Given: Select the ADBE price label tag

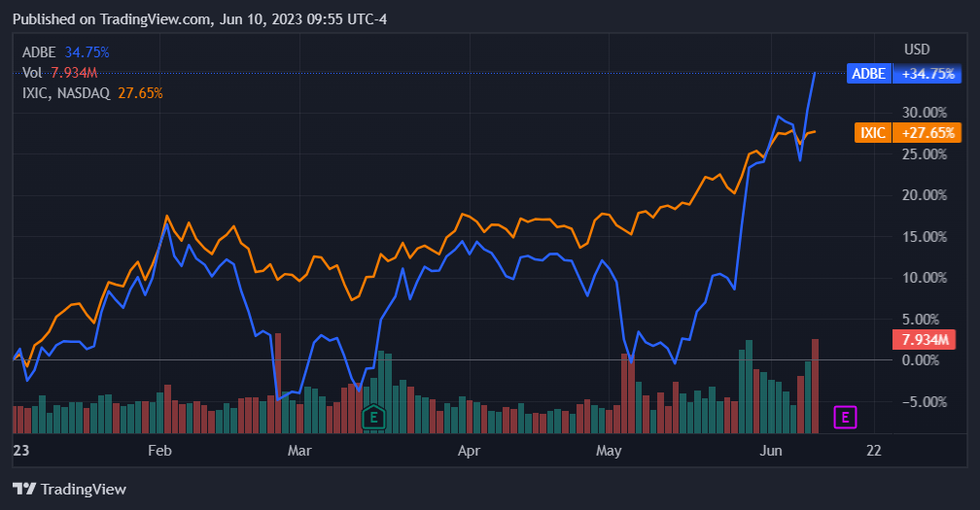Looking at the screenshot, I should (x=869, y=74).
